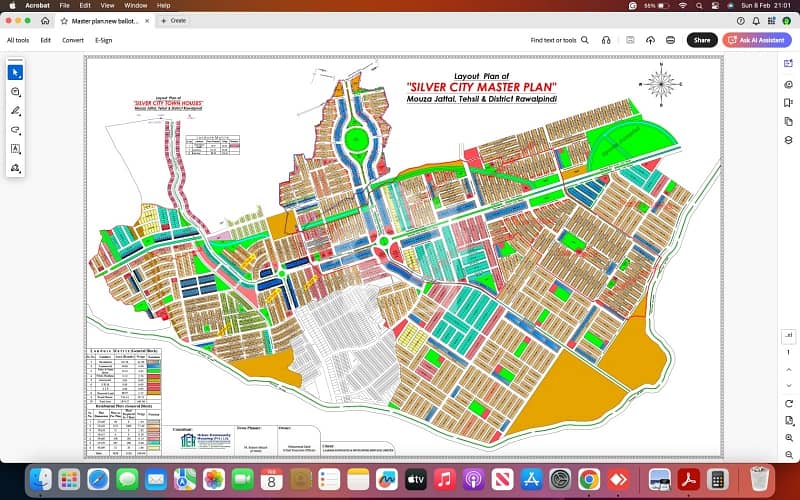Click the Convert toolbar button
The height and width of the screenshot is (500, 800).
(73, 40)
